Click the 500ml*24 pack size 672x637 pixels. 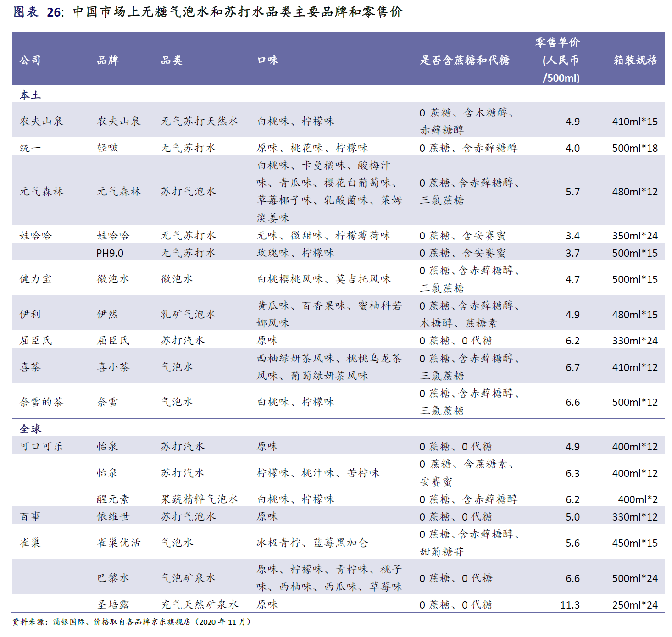tap(635, 578)
